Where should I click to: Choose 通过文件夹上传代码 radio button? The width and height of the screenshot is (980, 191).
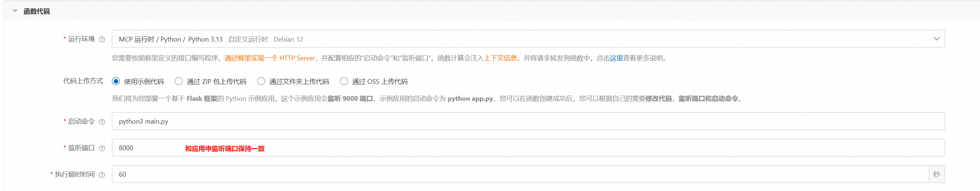(261, 81)
